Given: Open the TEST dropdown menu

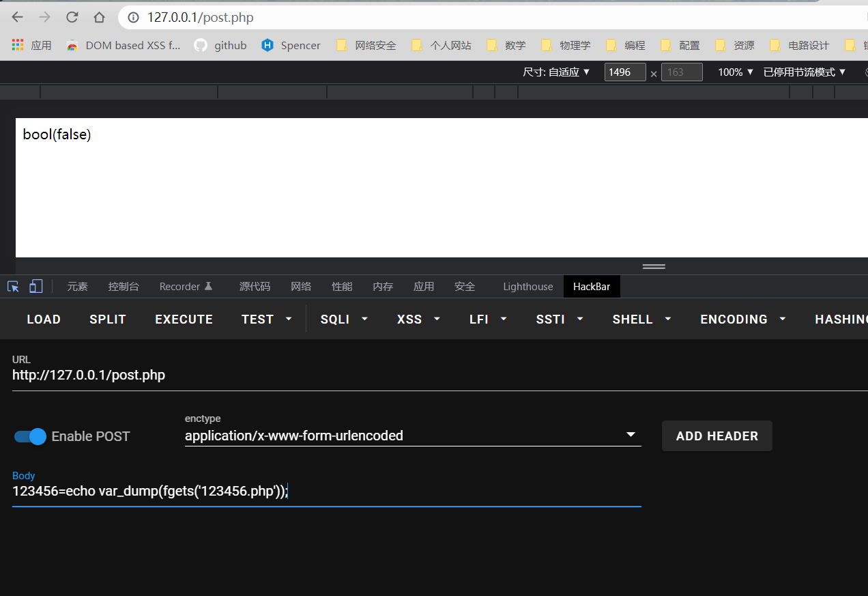Looking at the screenshot, I should tap(267, 319).
